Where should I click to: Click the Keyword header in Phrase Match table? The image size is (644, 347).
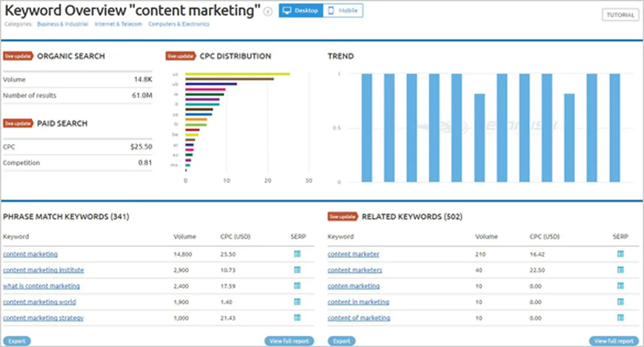tap(16, 237)
